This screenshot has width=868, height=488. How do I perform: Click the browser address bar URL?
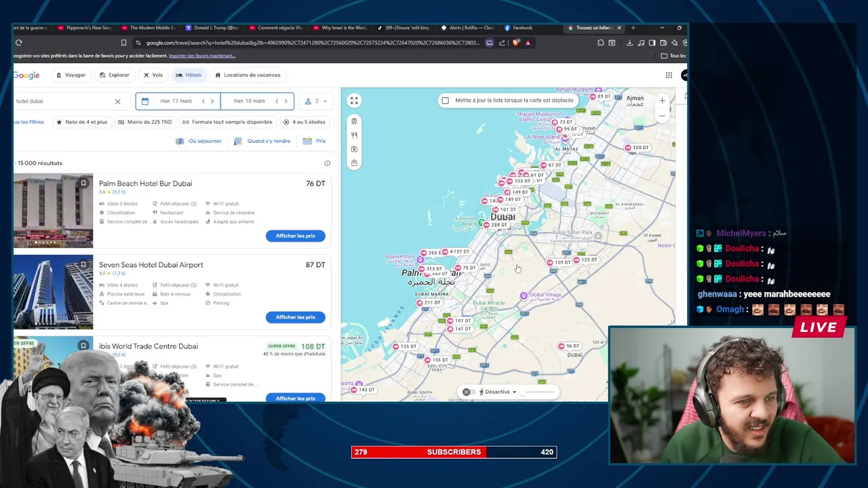[312, 43]
